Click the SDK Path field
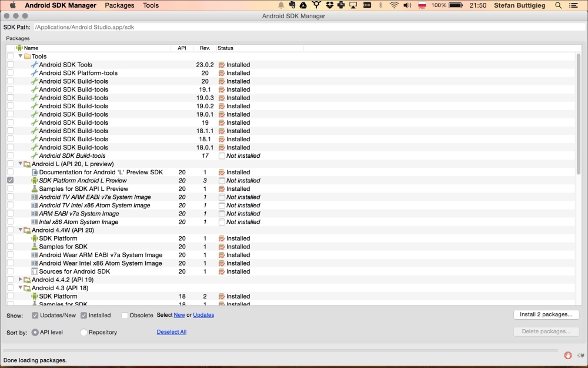588x368 pixels. [x=309, y=27]
